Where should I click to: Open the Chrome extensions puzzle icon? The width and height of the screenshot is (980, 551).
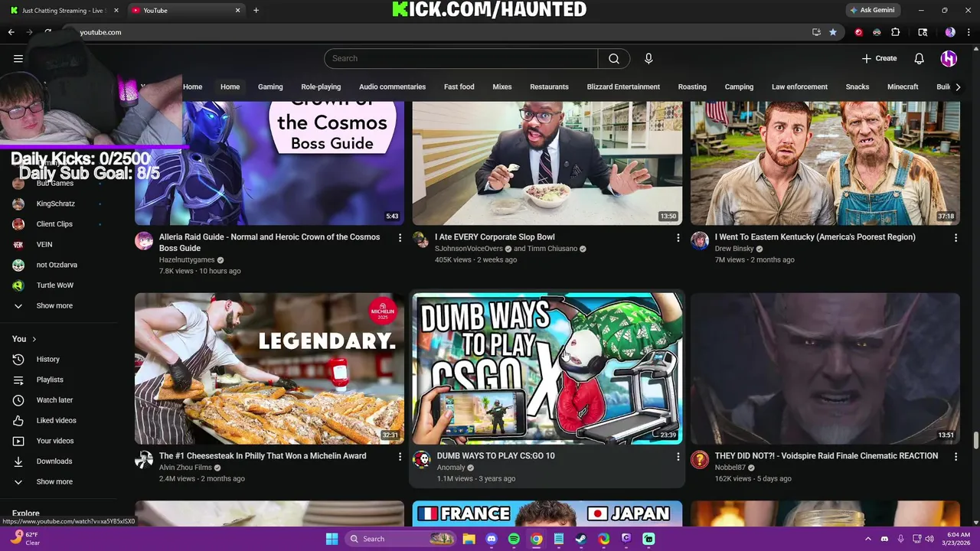click(x=895, y=32)
